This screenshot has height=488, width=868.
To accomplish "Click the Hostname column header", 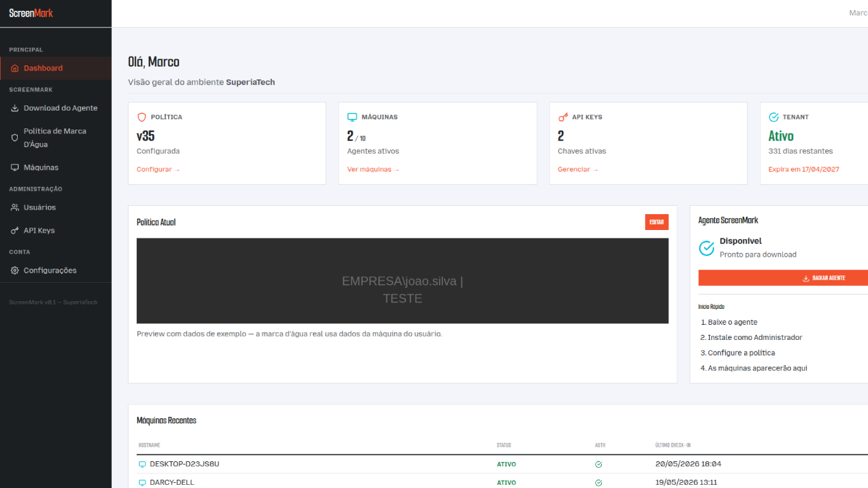I will pyautogui.click(x=149, y=445).
